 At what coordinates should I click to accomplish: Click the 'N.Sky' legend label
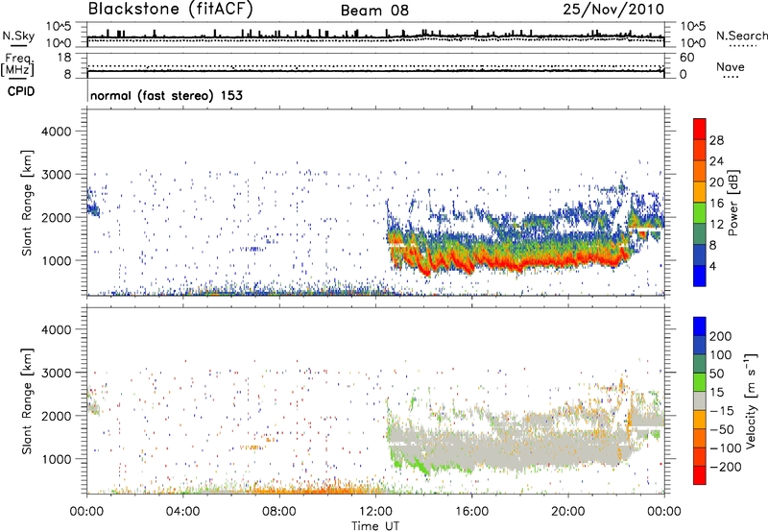click(x=18, y=36)
